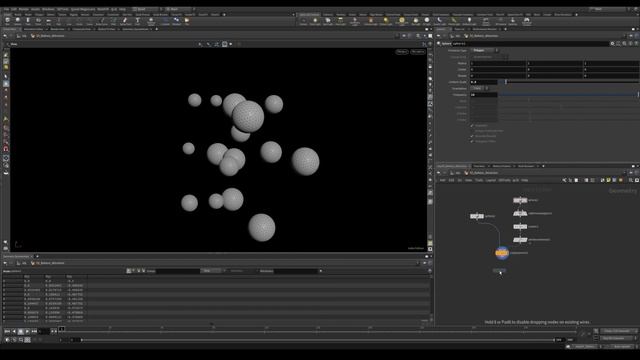Click the Environment Light shelf tool
Image resolution: width=640 pixels, height=360 pixels.
[402, 21]
